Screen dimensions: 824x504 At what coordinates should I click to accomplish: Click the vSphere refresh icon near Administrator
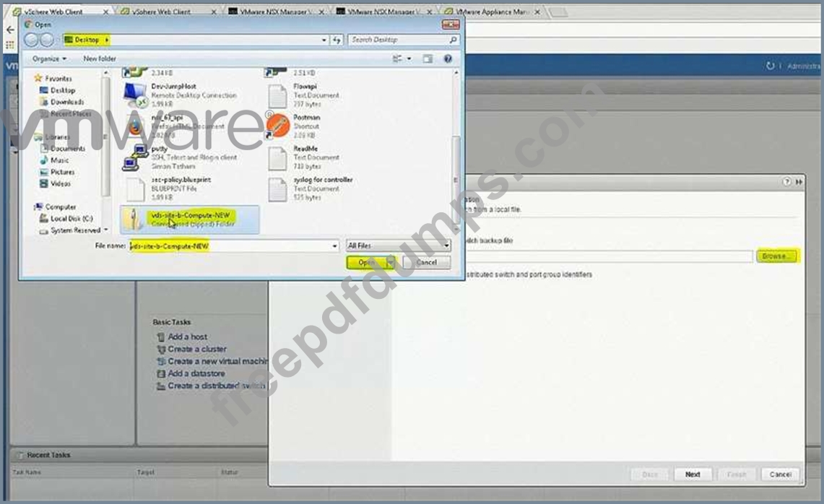(770, 66)
